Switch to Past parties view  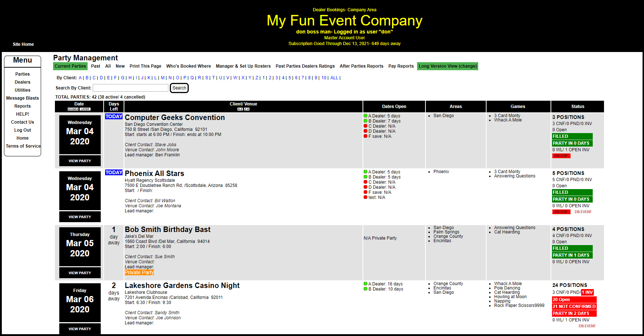[96, 66]
